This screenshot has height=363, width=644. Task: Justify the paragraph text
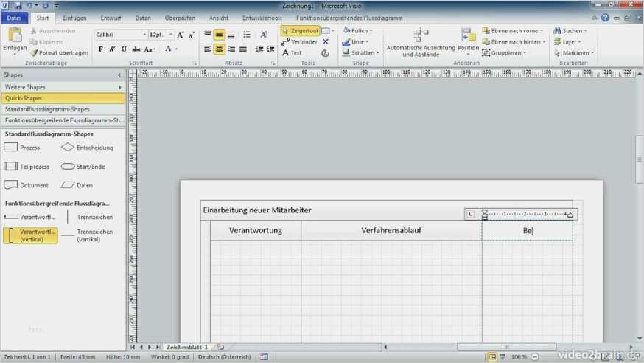click(243, 49)
